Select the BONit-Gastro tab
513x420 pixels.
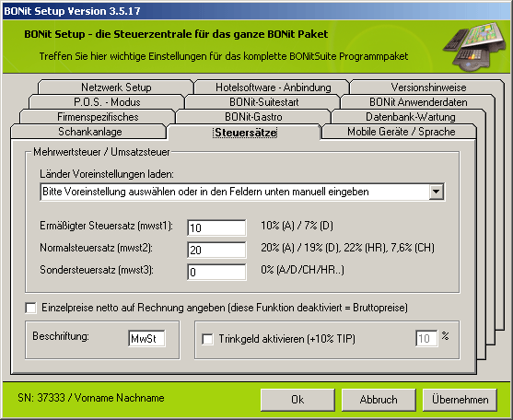[x=253, y=117]
